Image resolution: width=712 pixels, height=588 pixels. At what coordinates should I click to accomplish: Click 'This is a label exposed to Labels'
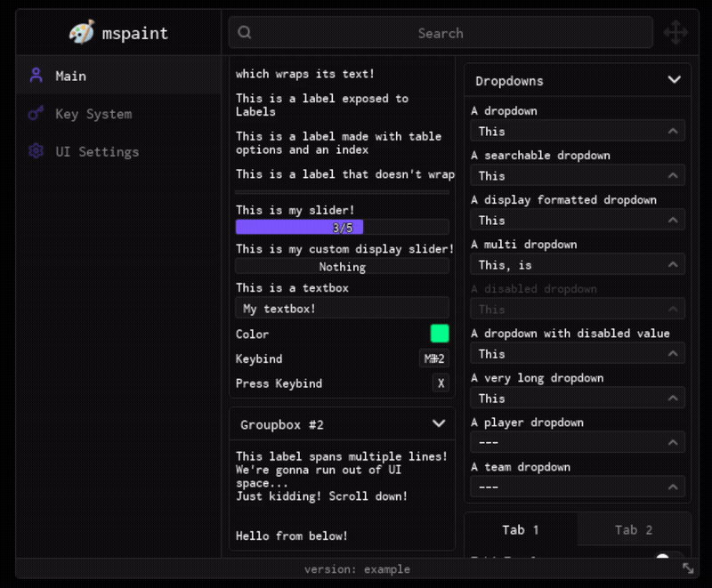322,105
